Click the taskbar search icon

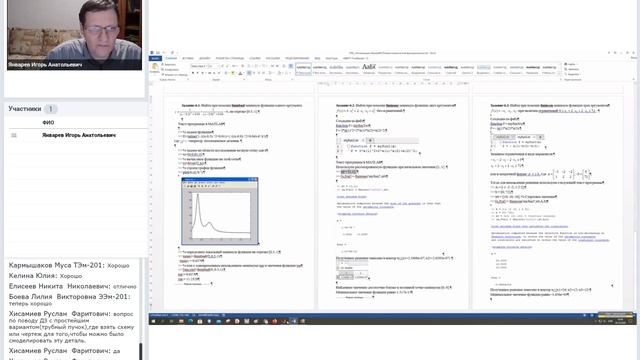click(162, 321)
